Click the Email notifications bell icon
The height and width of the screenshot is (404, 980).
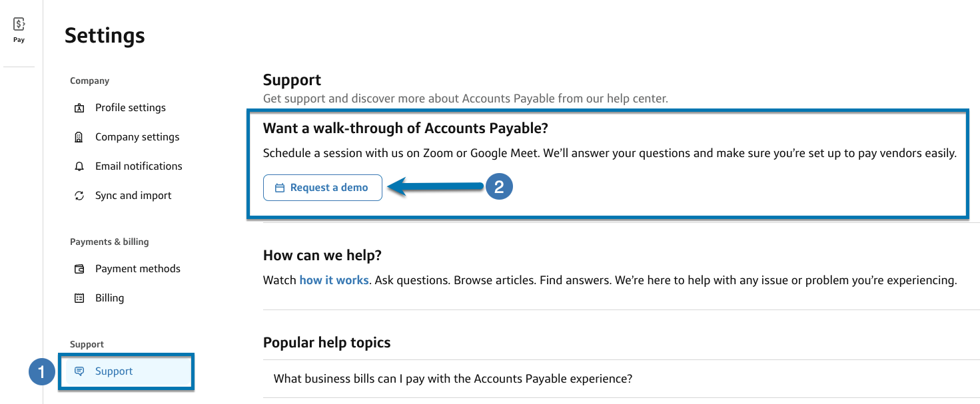80,166
